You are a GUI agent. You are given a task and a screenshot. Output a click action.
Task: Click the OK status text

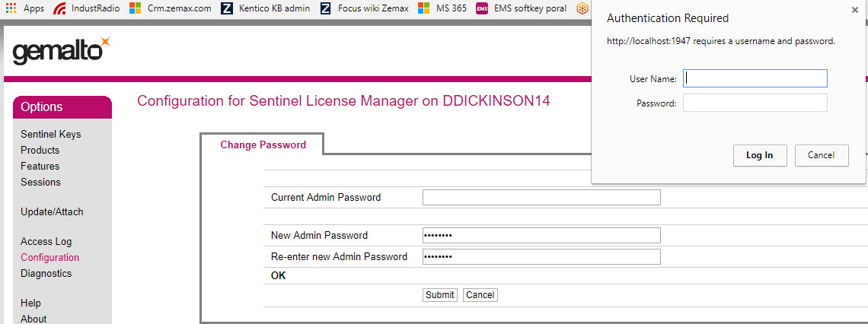(x=279, y=276)
